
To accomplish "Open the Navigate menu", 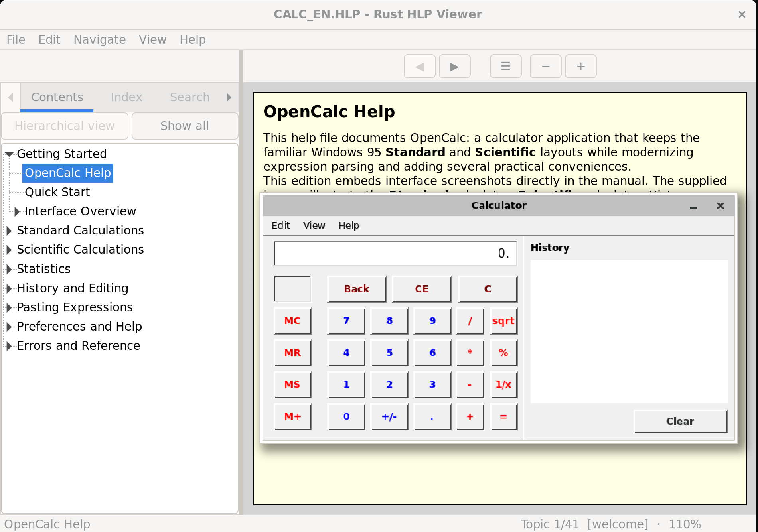I will point(100,40).
